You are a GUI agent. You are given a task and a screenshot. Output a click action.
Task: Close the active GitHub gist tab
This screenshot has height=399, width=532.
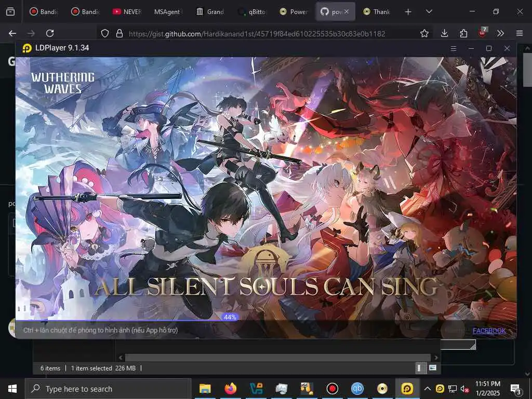point(347,11)
